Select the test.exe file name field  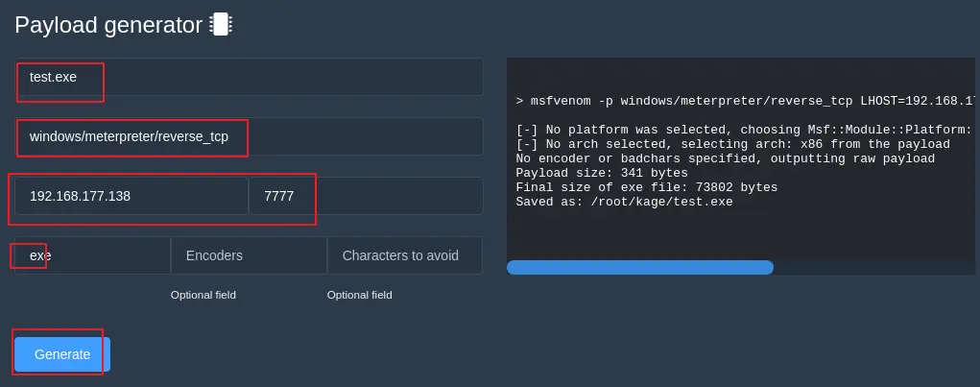[249, 77]
